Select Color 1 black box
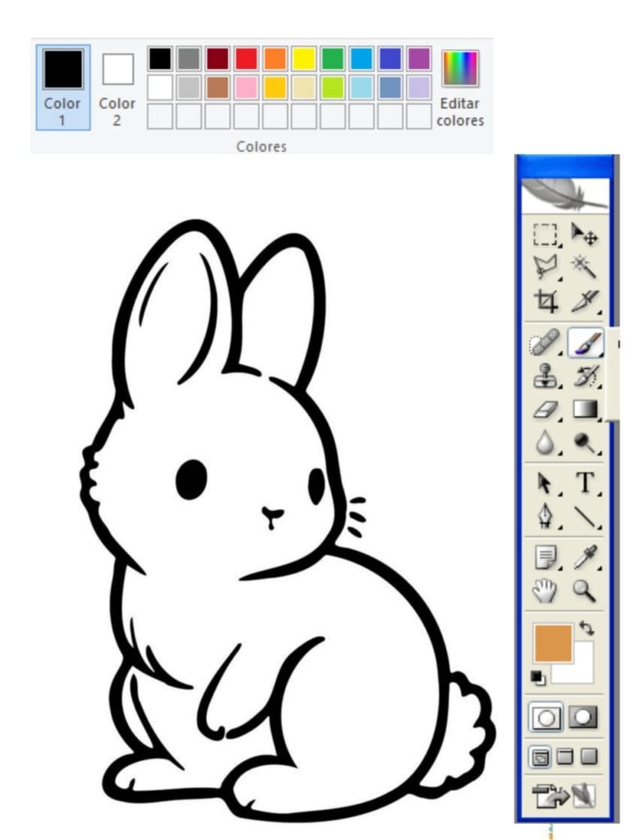 (x=63, y=87)
